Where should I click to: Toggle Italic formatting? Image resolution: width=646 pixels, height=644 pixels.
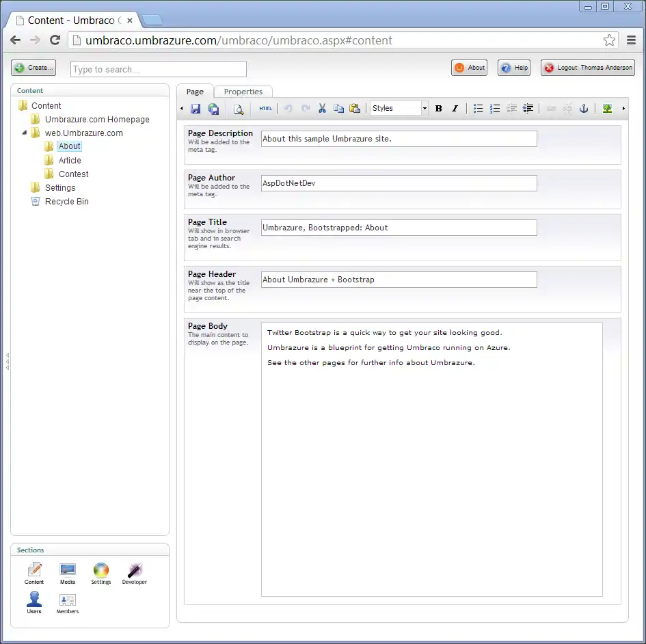(455, 109)
